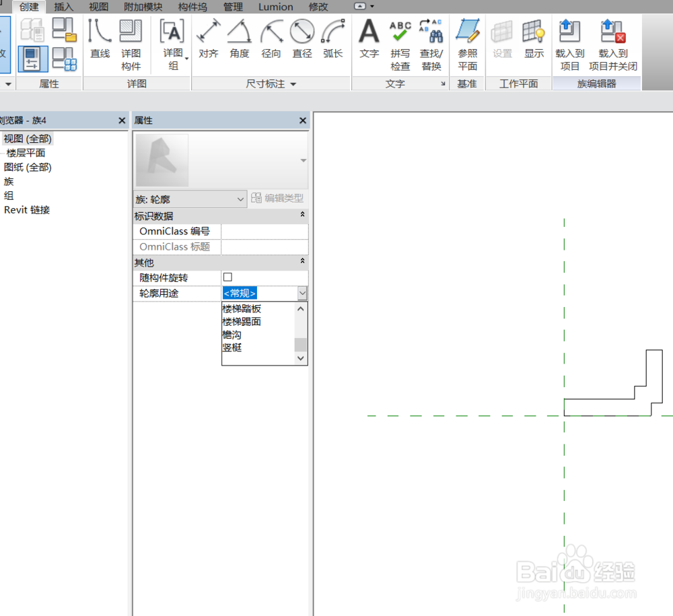This screenshot has height=616, width=673.
Task: Select 楼层平面 in project browser
Action: (26, 153)
